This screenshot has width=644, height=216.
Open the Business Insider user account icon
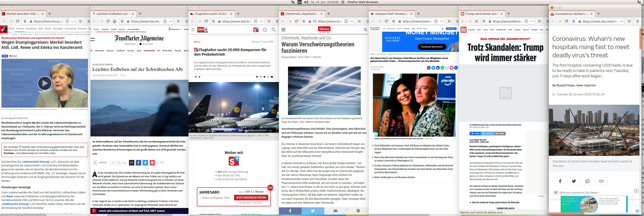[x=442, y=29]
